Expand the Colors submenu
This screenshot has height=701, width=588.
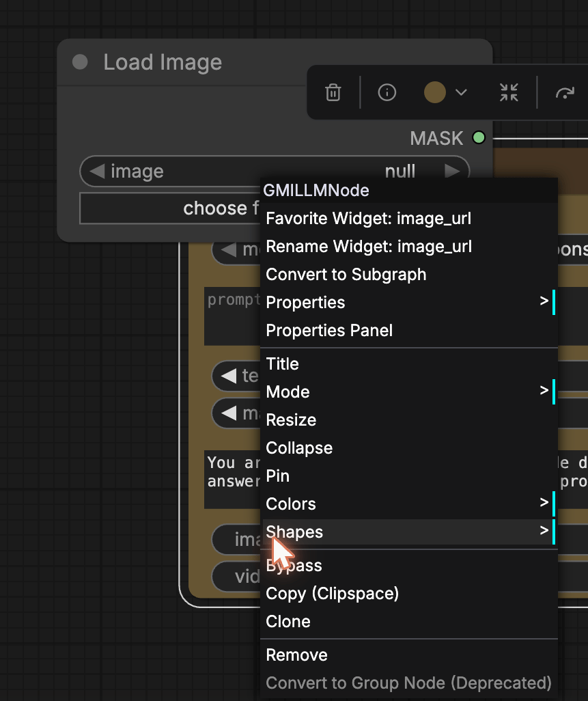pos(409,504)
